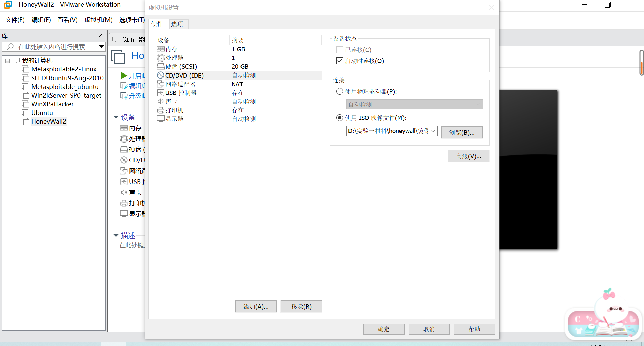Select WinXPattacker in library tree
The width and height of the screenshot is (644, 346).
[52, 104]
